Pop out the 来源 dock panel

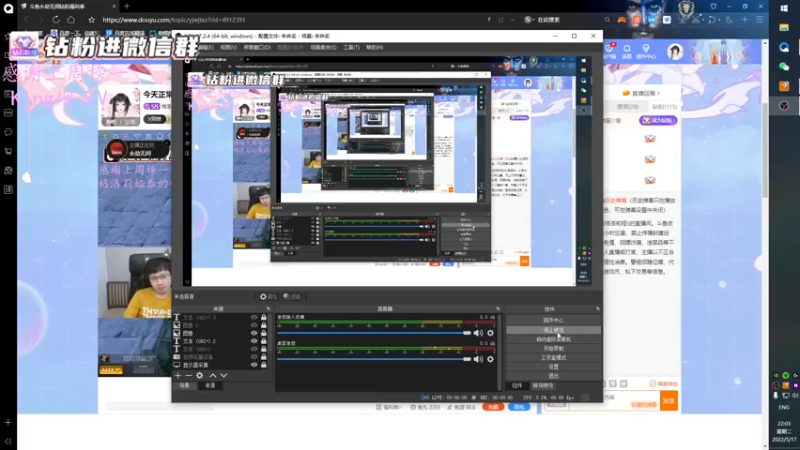pyautogui.click(x=268, y=309)
